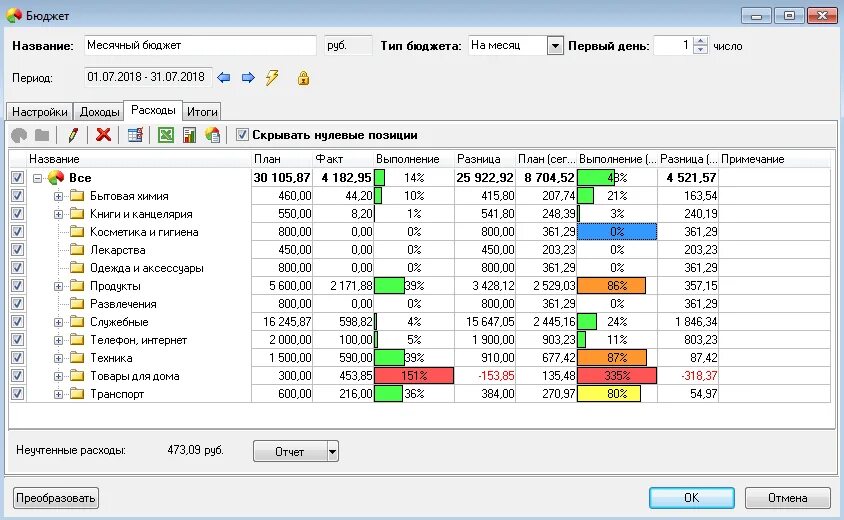Select the Техника row name
Screen dimensions: 844x520
point(111,358)
